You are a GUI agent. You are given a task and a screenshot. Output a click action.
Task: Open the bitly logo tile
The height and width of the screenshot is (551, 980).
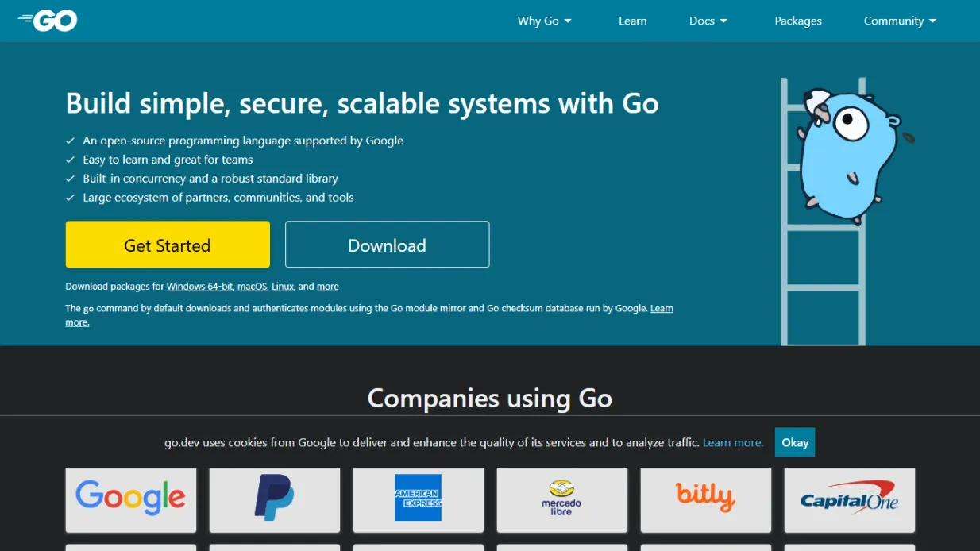click(705, 499)
